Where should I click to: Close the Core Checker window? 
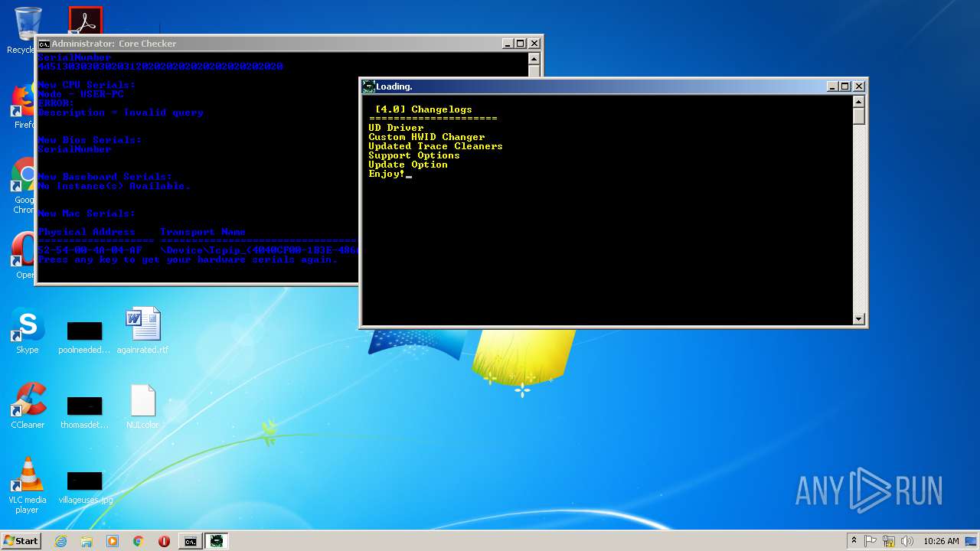[x=534, y=44]
